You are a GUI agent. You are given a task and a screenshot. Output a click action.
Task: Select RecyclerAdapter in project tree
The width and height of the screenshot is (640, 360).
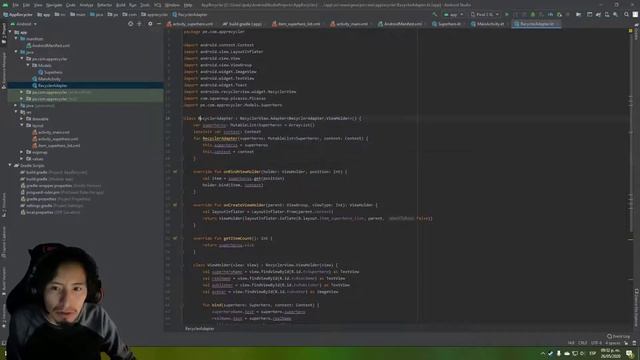[x=50, y=86]
